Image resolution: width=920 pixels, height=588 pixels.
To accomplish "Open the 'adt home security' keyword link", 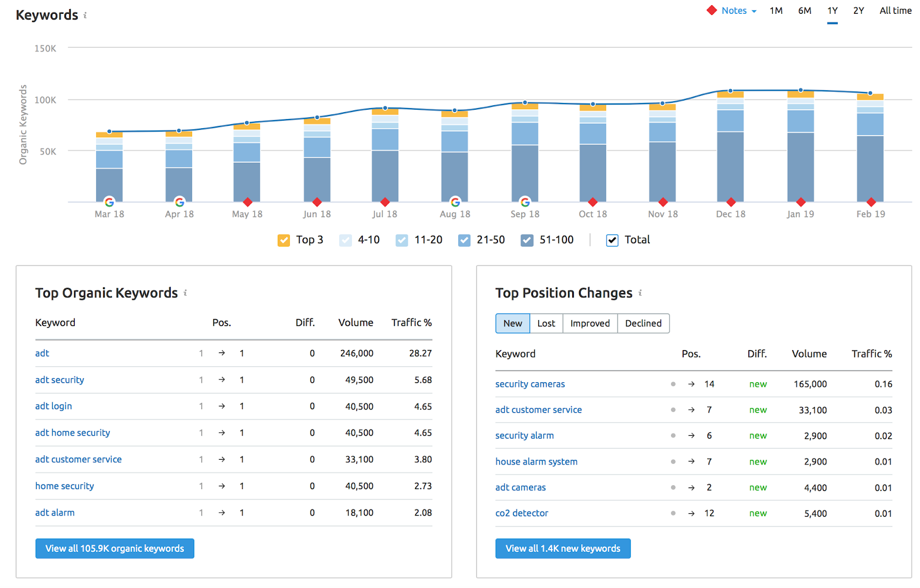I will click(72, 433).
